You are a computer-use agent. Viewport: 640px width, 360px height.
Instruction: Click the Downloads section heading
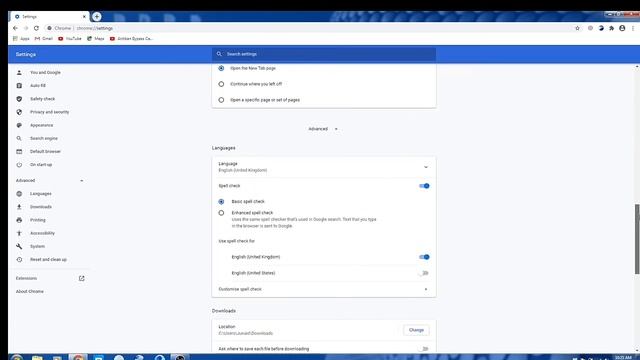click(x=224, y=311)
